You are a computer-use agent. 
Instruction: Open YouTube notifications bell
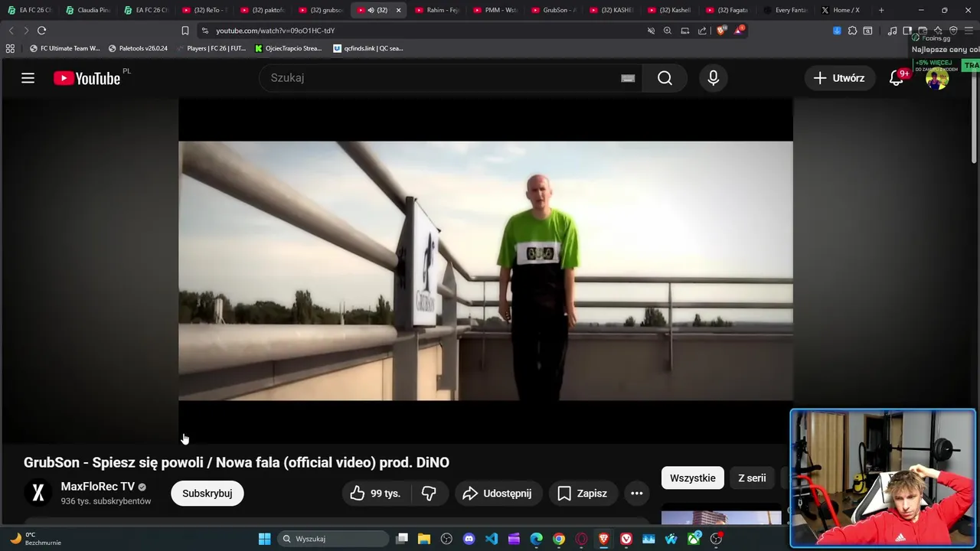pos(896,78)
